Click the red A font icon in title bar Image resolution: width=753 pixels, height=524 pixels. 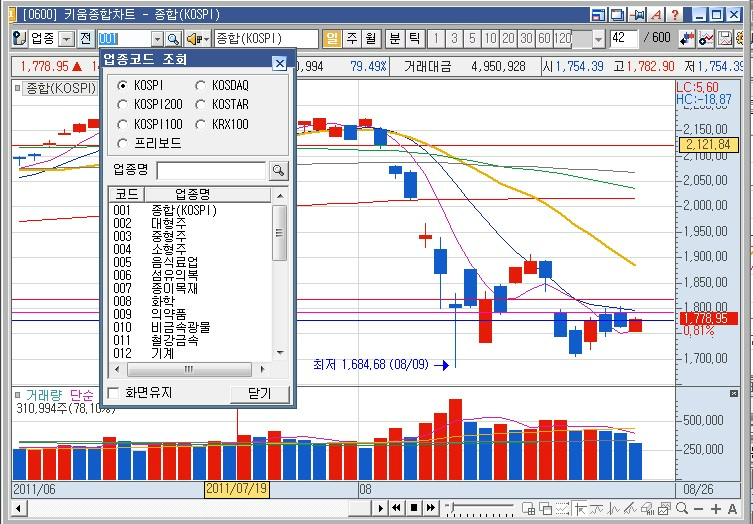click(x=656, y=15)
